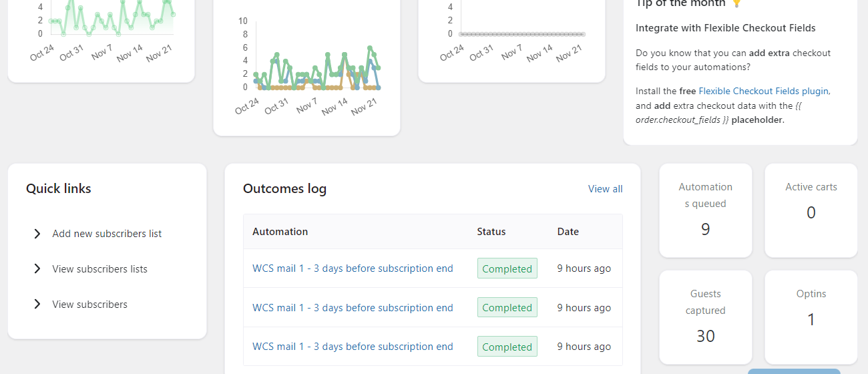Select the Active carts stat card
This screenshot has height=374, width=868.
(811, 210)
